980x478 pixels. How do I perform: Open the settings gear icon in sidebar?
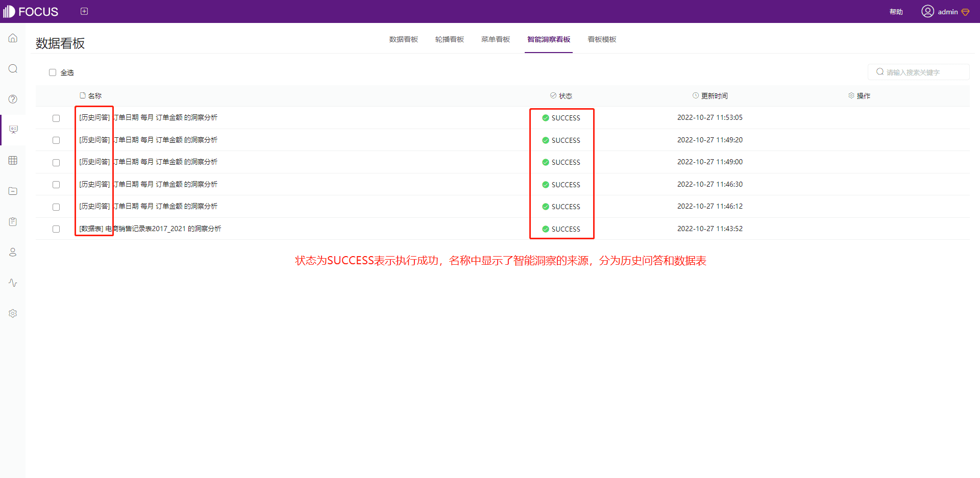coord(13,313)
